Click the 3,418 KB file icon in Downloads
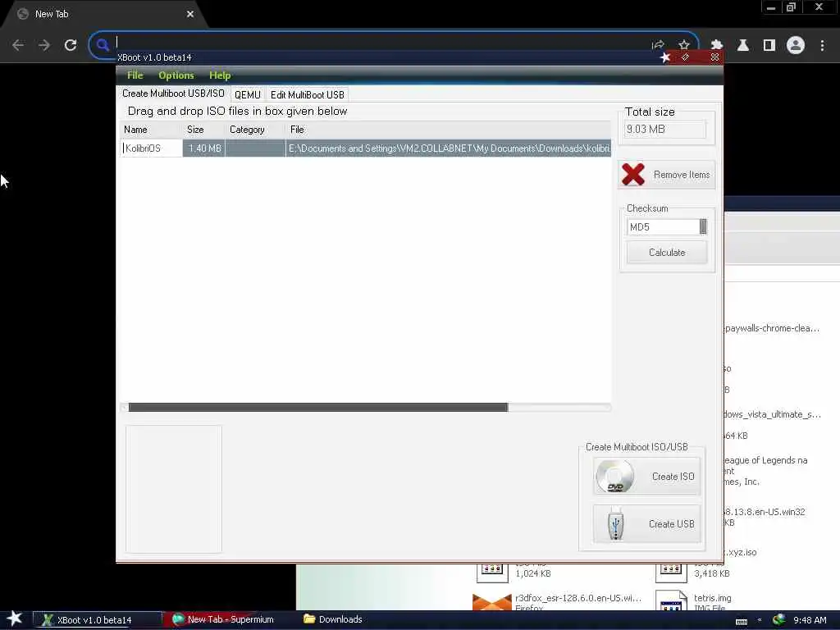Screen dimensions: 840x630 point(671,573)
